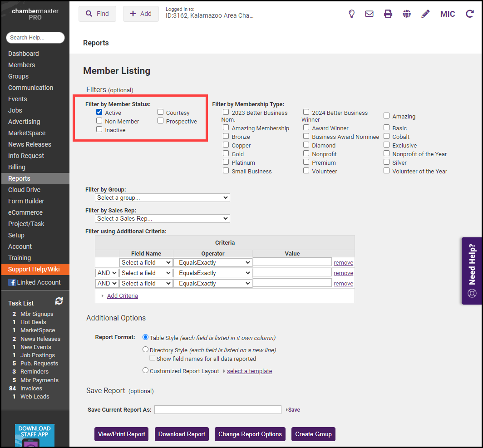Click the globe icon in the header
The width and height of the screenshot is (483, 448).
pyautogui.click(x=407, y=14)
